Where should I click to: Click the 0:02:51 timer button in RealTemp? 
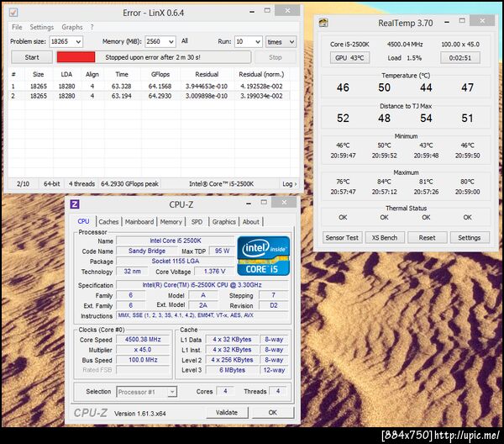click(460, 58)
